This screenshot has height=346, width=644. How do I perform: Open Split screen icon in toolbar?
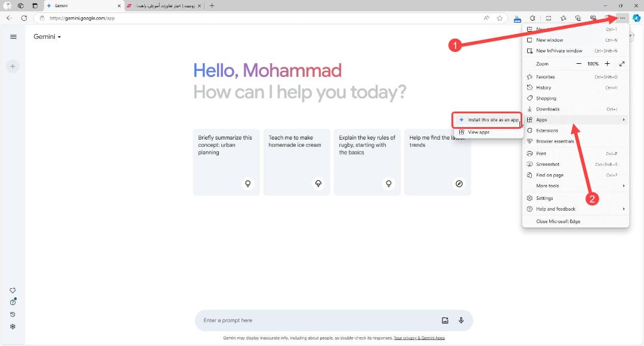[549, 18]
